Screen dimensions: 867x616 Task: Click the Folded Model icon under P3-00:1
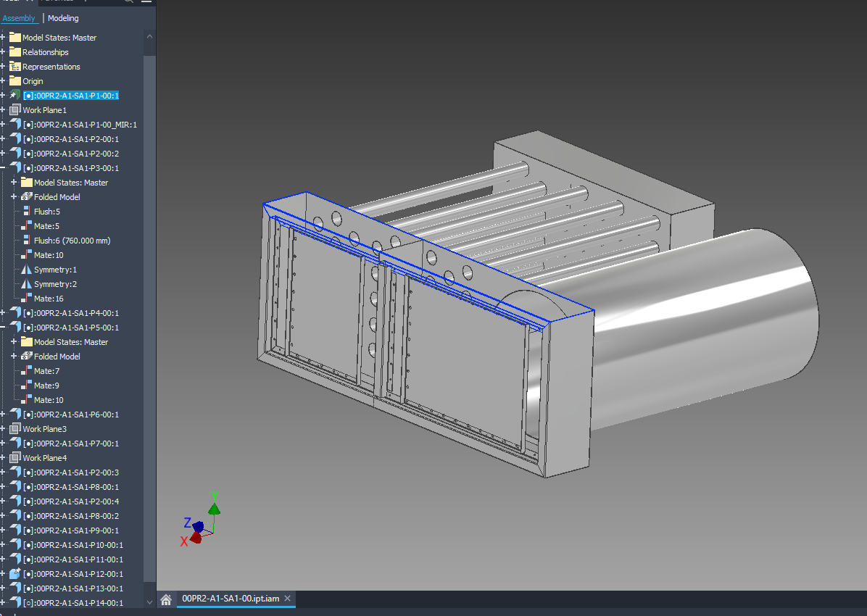pos(26,196)
